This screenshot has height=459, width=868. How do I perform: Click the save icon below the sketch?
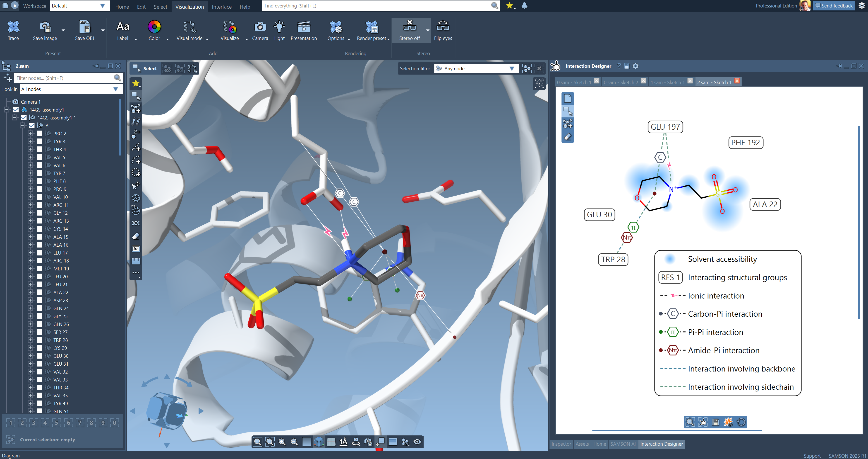[x=715, y=422]
